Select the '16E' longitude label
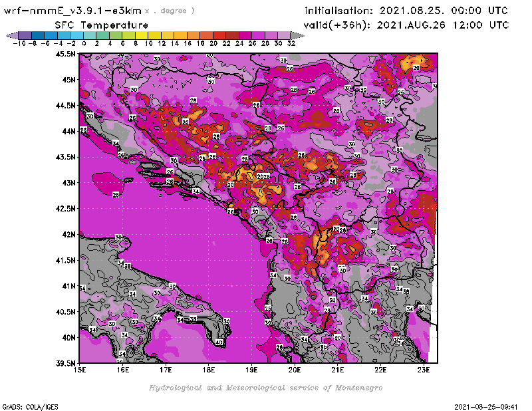This screenshot has width=532, height=411. point(123,370)
